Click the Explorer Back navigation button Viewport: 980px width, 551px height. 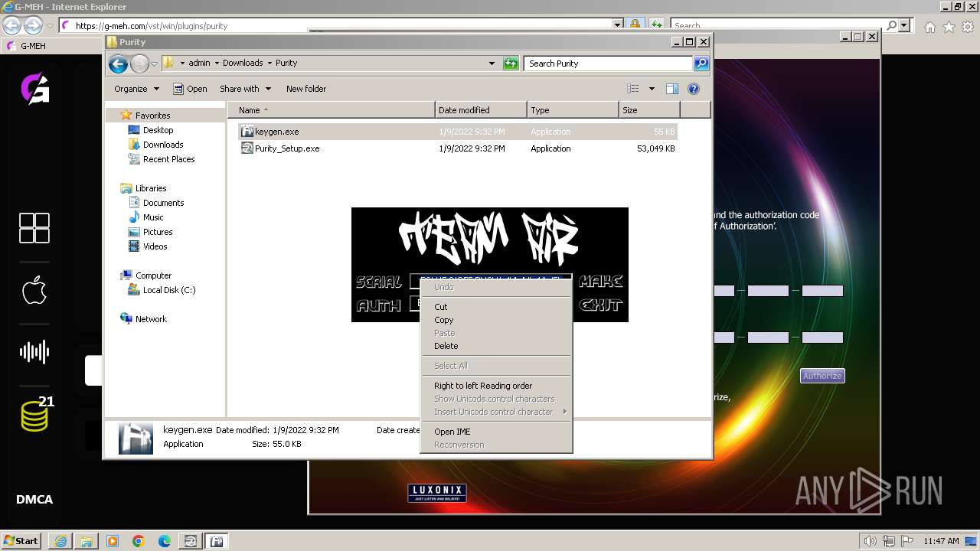coord(118,64)
